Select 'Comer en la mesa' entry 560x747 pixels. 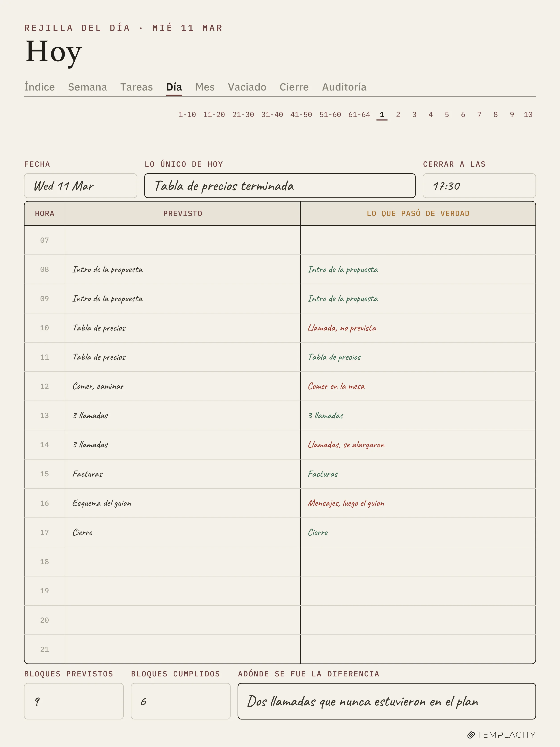(336, 386)
